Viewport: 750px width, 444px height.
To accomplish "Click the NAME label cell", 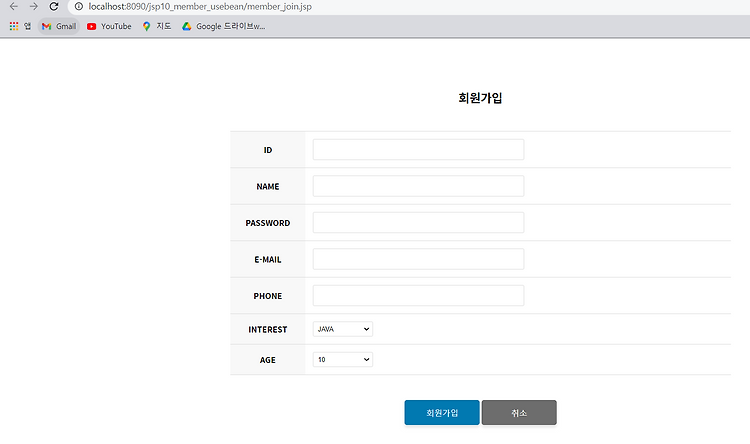I will [268, 186].
